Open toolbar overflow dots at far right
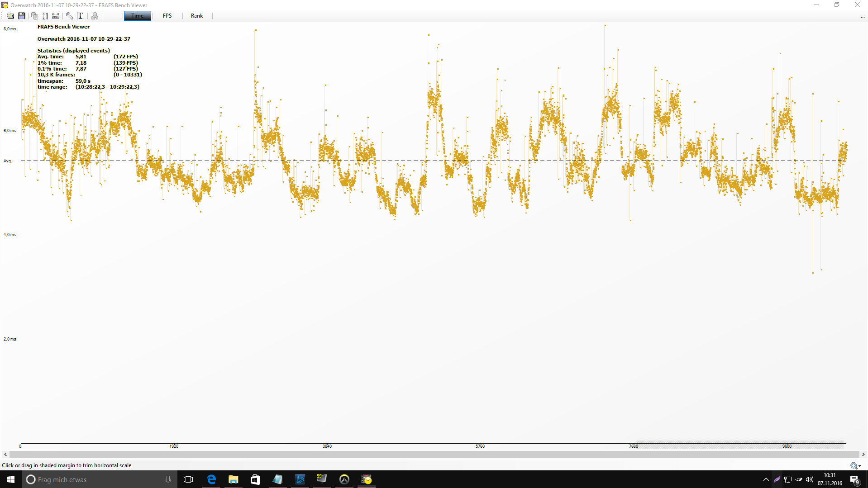The width and height of the screenshot is (868, 488). [x=863, y=17]
